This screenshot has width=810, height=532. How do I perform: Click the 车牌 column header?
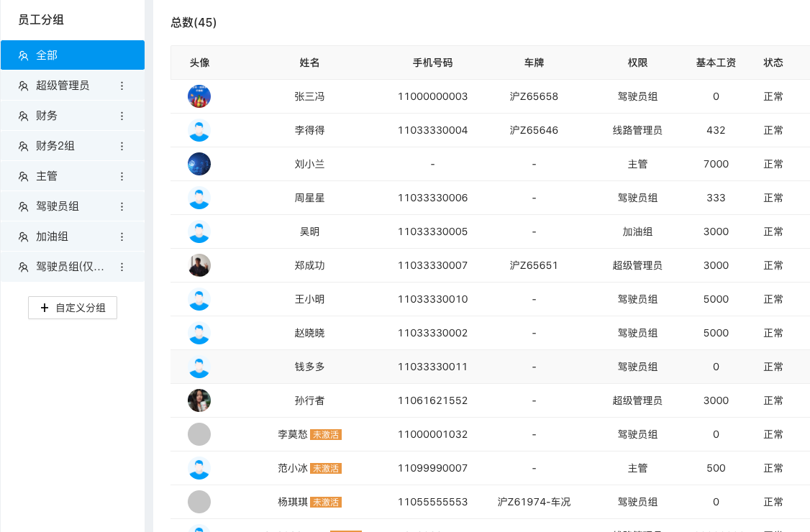(534, 63)
